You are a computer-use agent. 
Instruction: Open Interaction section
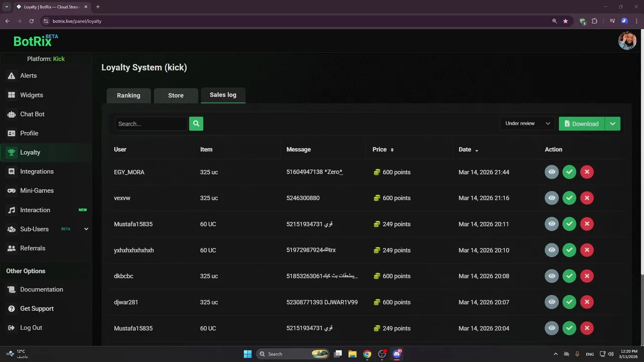(35, 210)
